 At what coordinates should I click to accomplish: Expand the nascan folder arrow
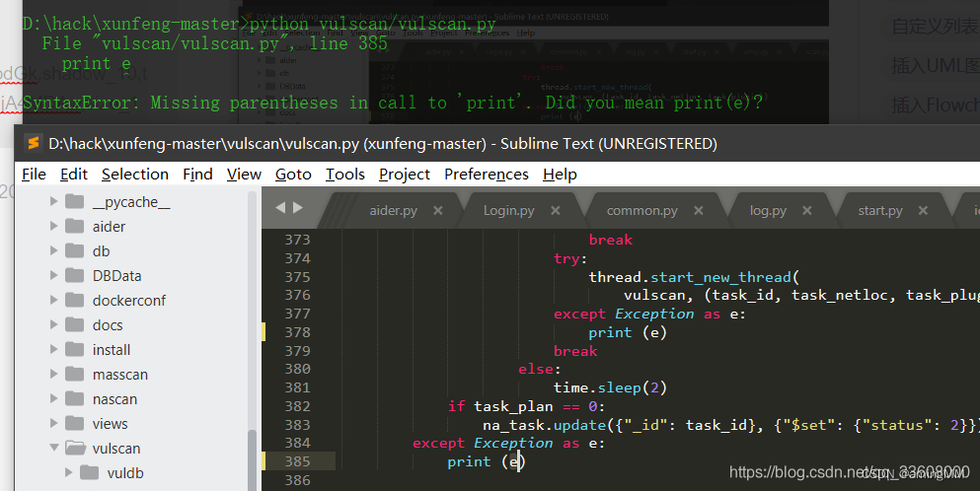coord(53,398)
